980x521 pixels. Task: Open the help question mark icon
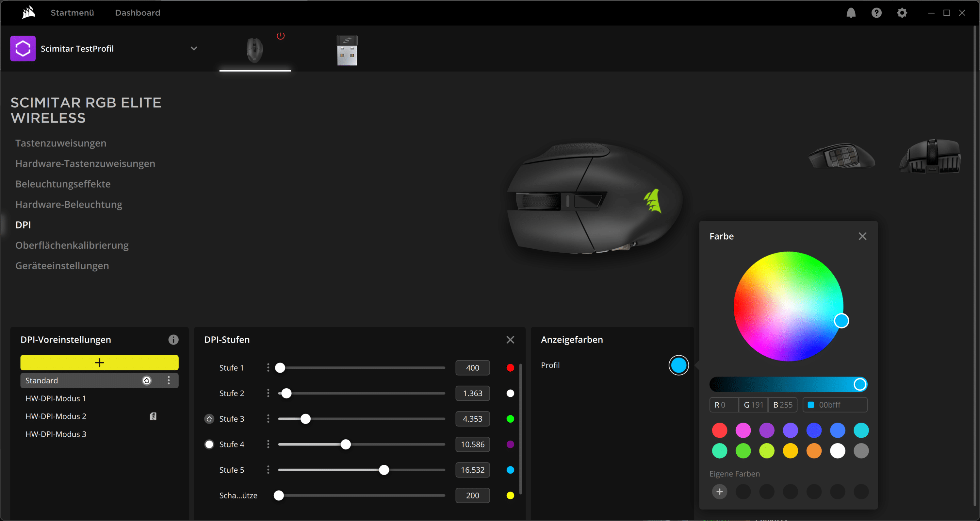(876, 13)
